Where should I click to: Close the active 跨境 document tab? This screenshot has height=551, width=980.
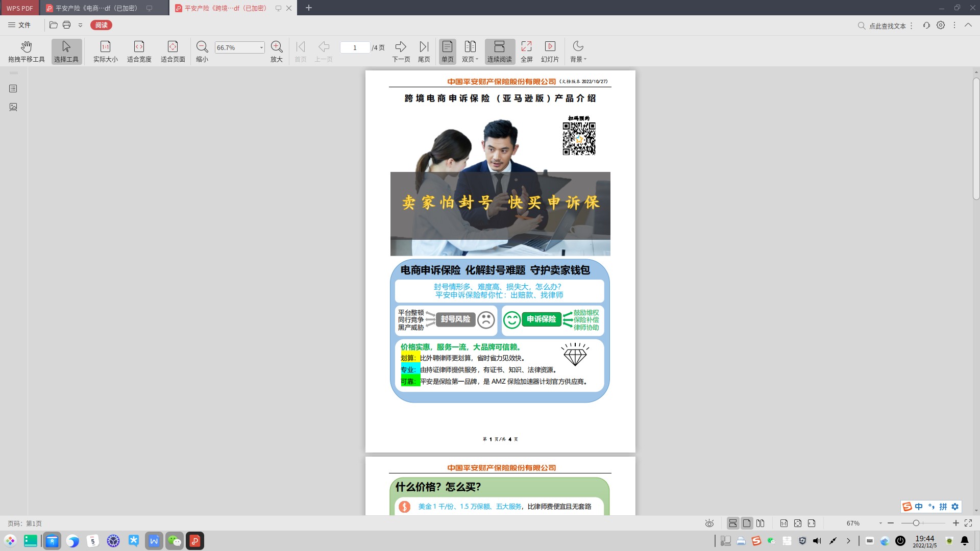(289, 8)
